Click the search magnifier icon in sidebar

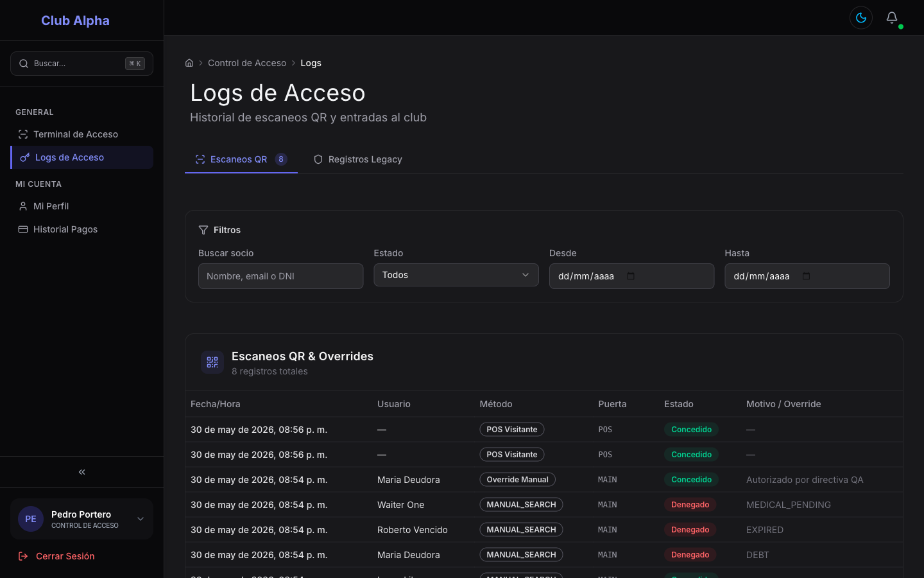(x=24, y=64)
